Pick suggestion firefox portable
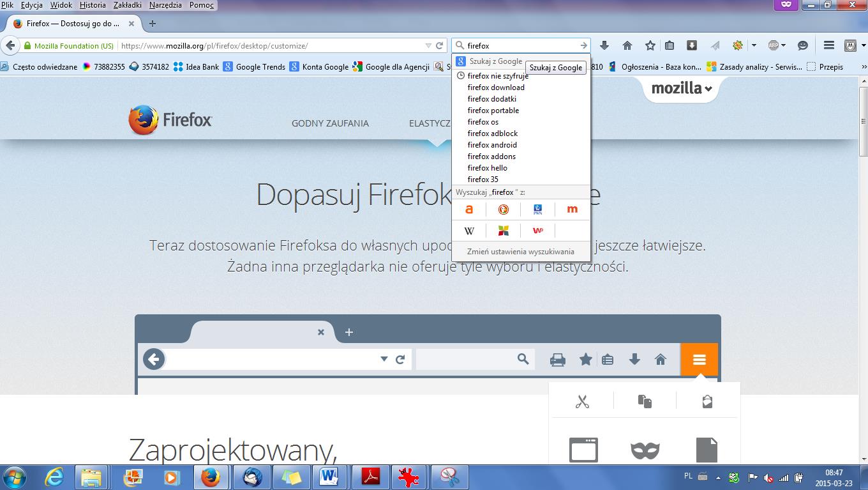Viewport: 868px width, 490px height. [521, 111]
